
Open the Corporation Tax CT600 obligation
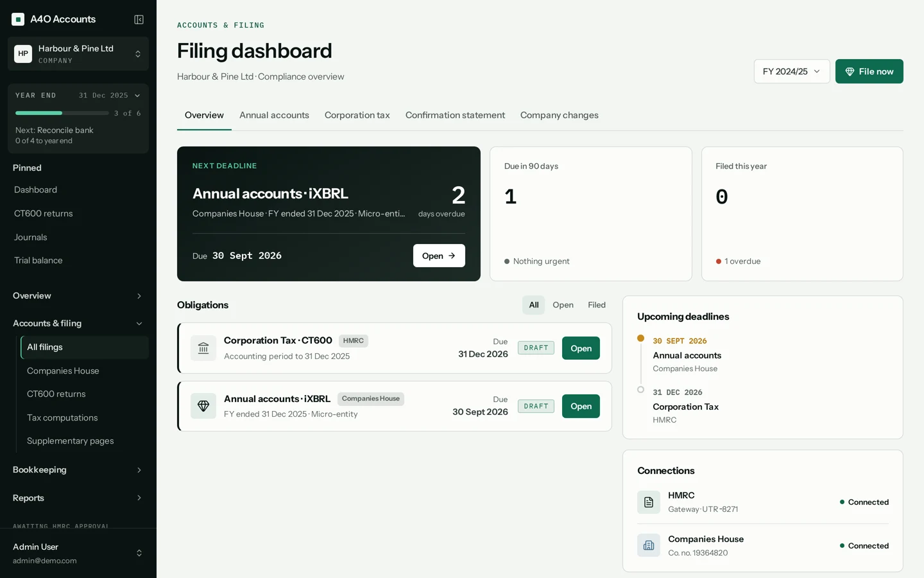[581, 348]
